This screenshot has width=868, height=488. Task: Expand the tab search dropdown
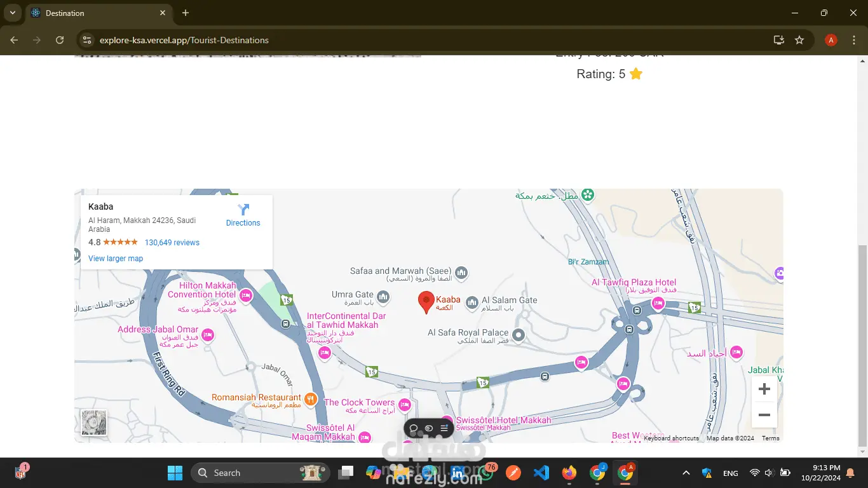[12, 13]
